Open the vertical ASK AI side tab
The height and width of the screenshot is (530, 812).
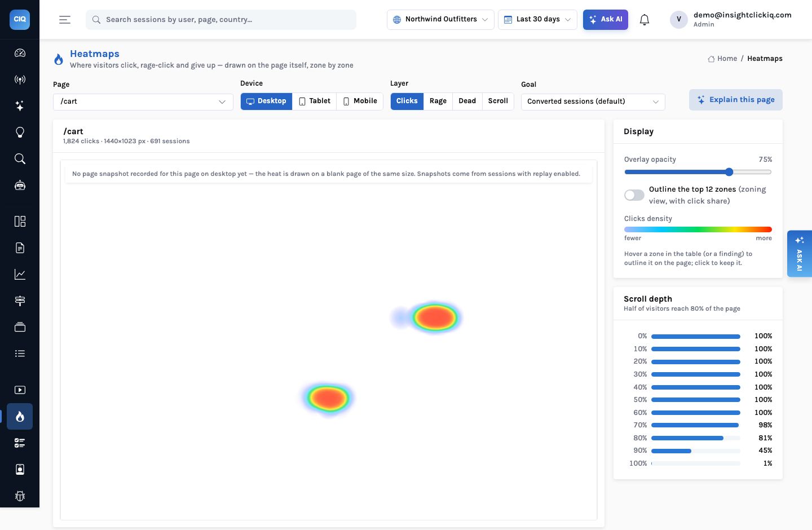800,254
